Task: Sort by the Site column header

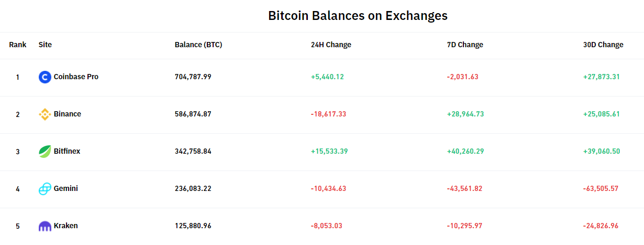Action: 45,45
